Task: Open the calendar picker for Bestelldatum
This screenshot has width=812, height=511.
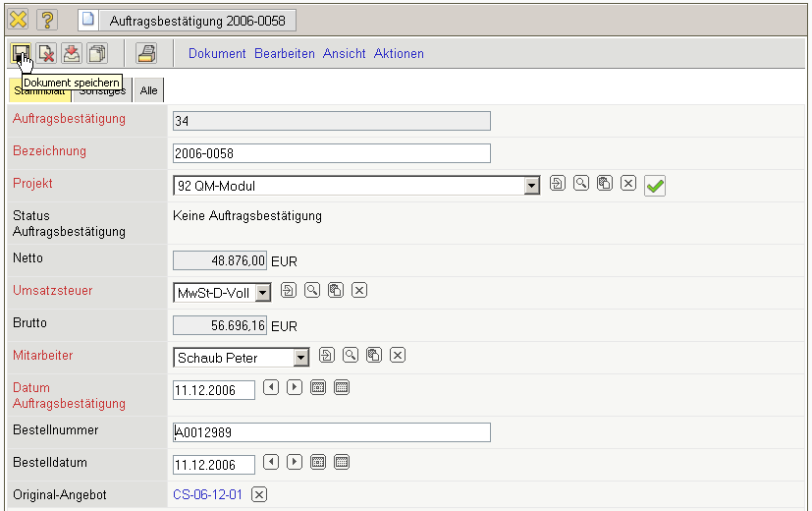Action: click(x=342, y=462)
